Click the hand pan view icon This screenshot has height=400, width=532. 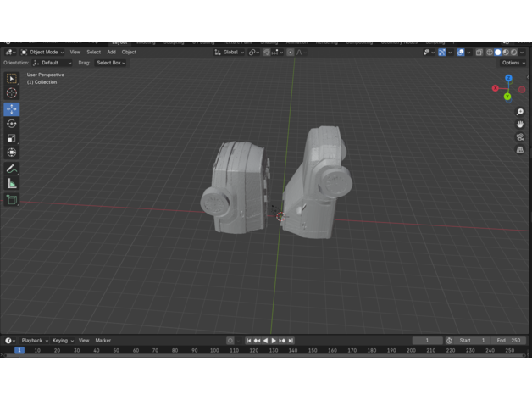pos(520,125)
